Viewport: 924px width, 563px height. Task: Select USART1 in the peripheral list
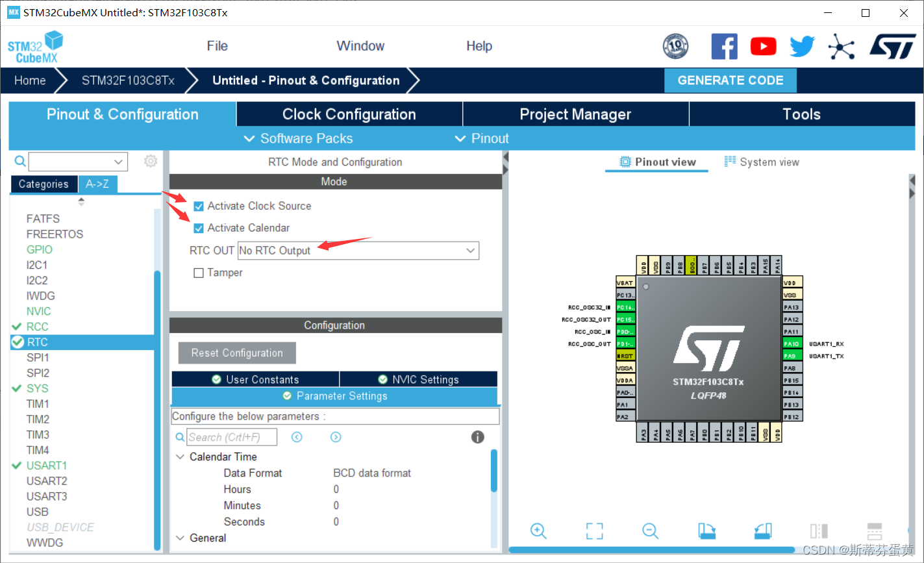47,466
